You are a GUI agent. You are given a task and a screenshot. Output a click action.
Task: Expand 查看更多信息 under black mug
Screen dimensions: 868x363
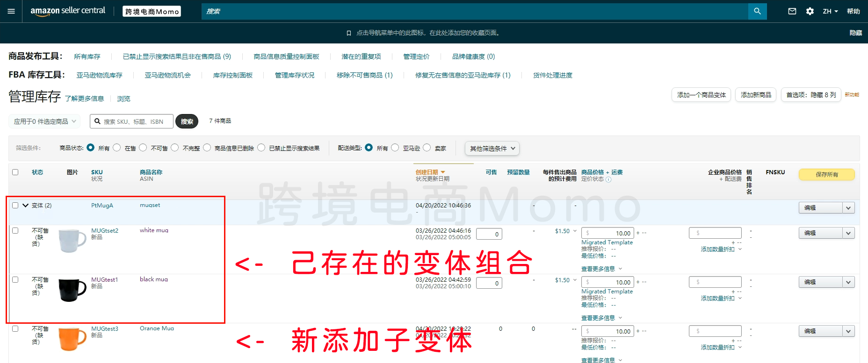click(601, 318)
